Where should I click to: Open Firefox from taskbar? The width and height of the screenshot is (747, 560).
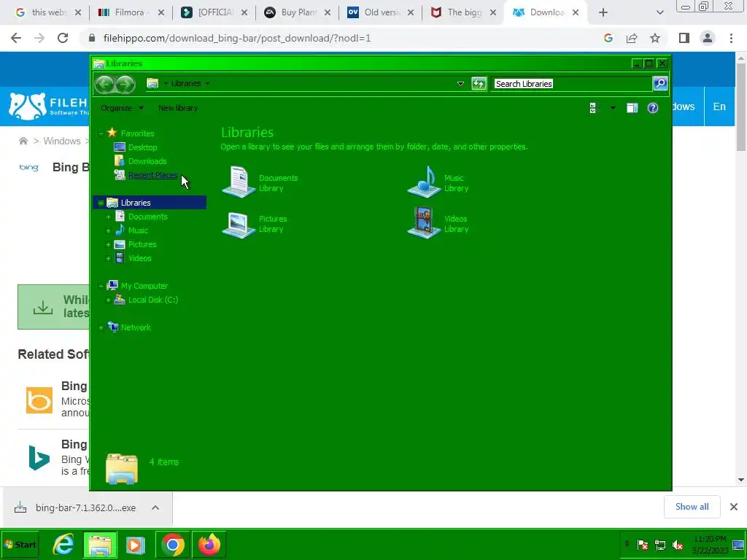[209, 544]
